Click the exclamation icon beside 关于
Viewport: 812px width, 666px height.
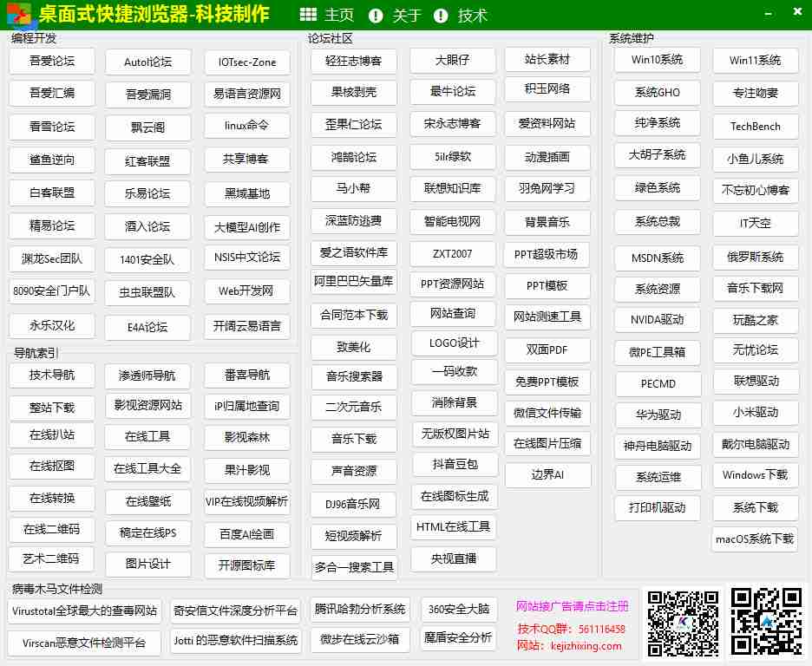(376, 16)
